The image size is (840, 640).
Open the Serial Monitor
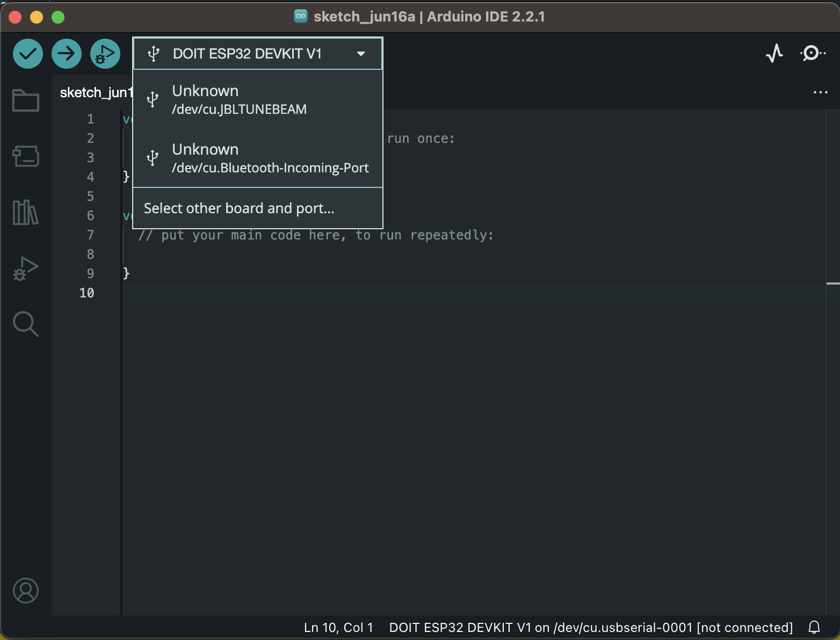coord(813,53)
